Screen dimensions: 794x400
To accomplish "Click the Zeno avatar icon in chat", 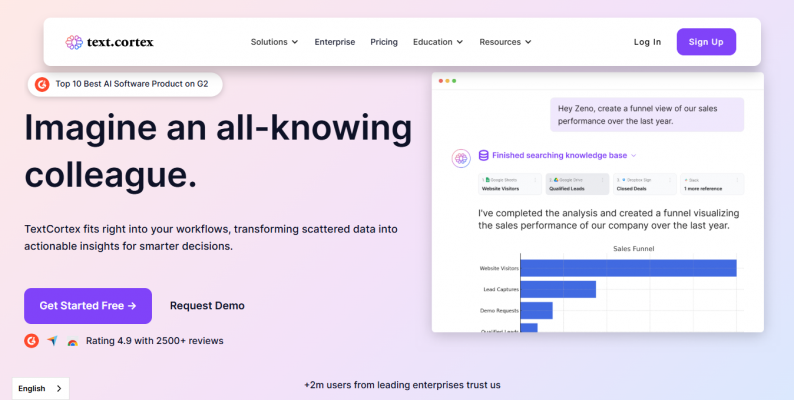I will (x=460, y=157).
